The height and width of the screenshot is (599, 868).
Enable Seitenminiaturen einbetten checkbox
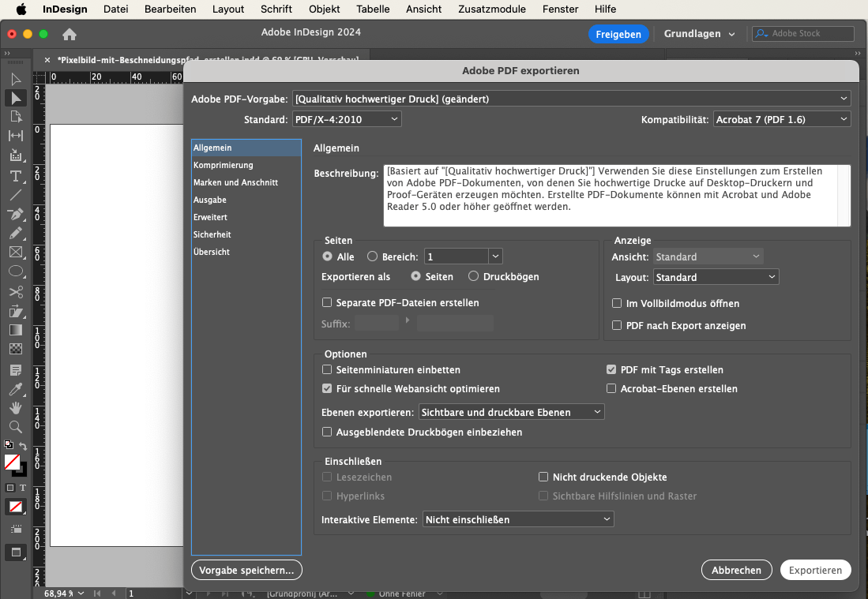(x=327, y=370)
